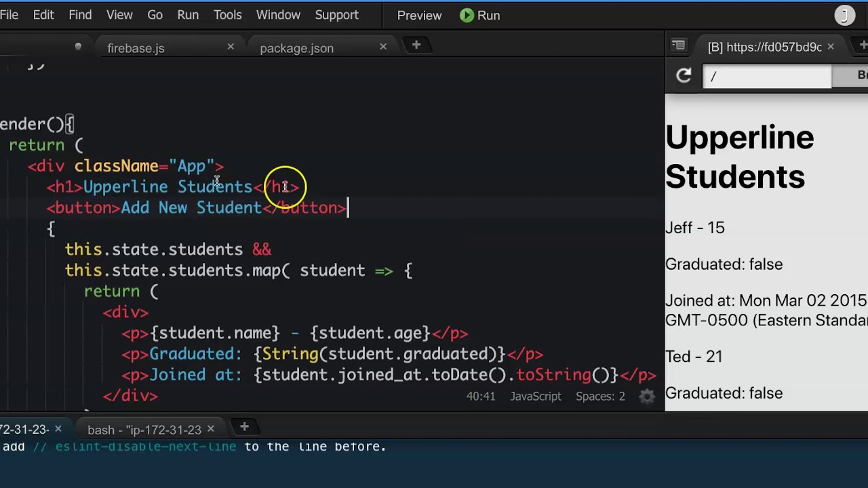Click the this.state.students.map code line
Viewport: 868px width, 488px height.
tap(239, 270)
